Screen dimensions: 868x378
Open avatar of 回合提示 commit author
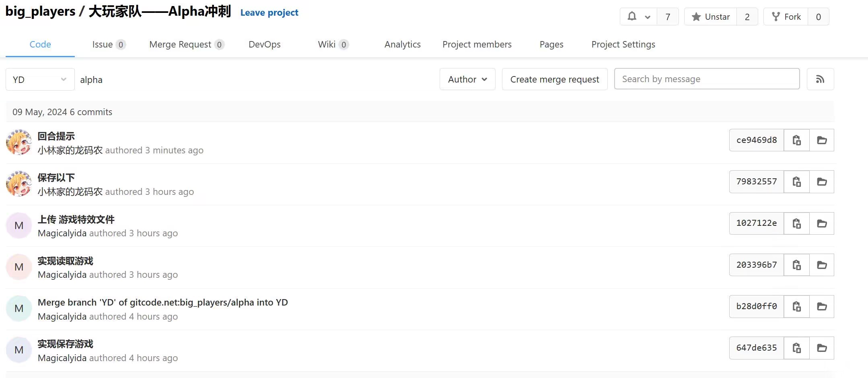[19, 142]
